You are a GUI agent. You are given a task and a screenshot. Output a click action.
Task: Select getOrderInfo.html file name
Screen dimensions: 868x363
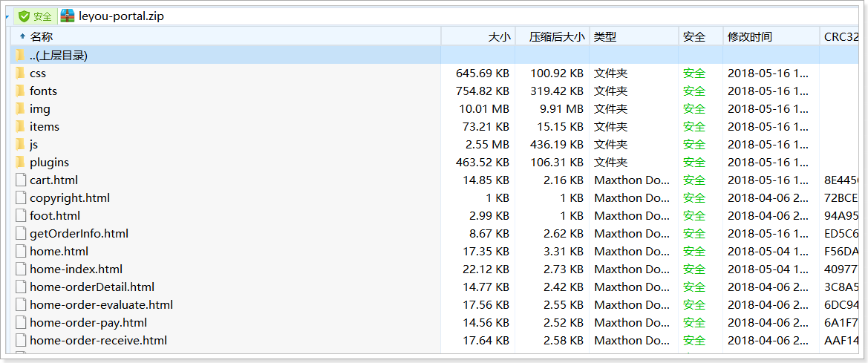pos(79,233)
